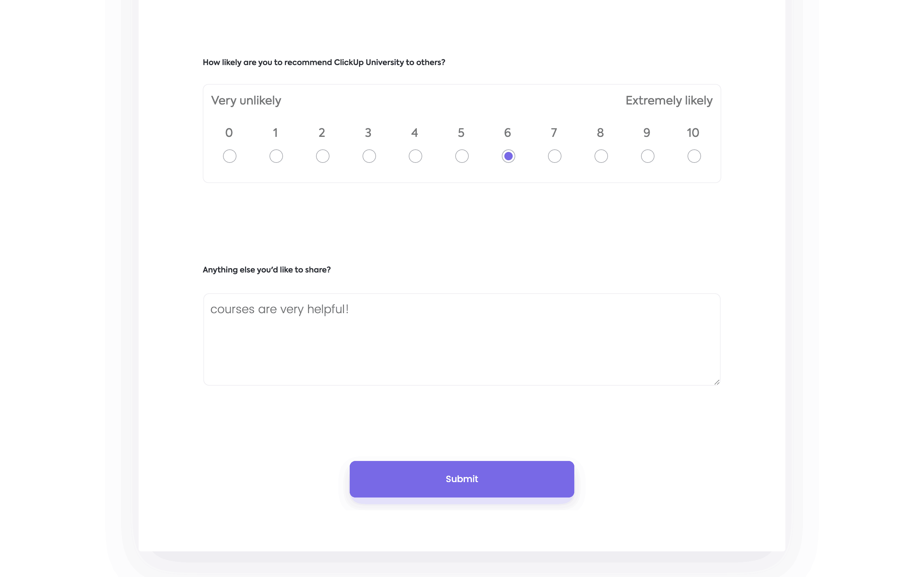This screenshot has width=924, height=577.
Task: Submit the feedback form
Action: pos(462,479)
